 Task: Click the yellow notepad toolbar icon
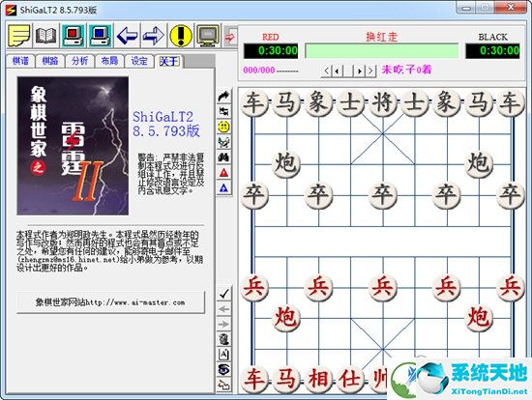pos(19,35)
